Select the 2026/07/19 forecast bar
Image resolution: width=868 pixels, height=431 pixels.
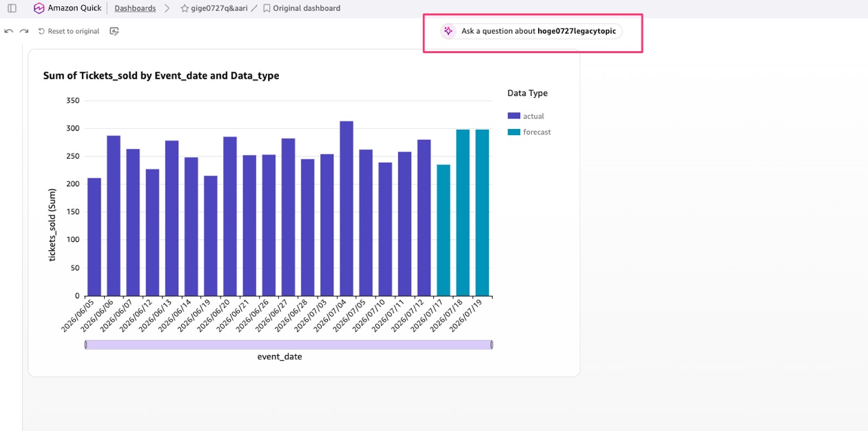pos(482,212)
